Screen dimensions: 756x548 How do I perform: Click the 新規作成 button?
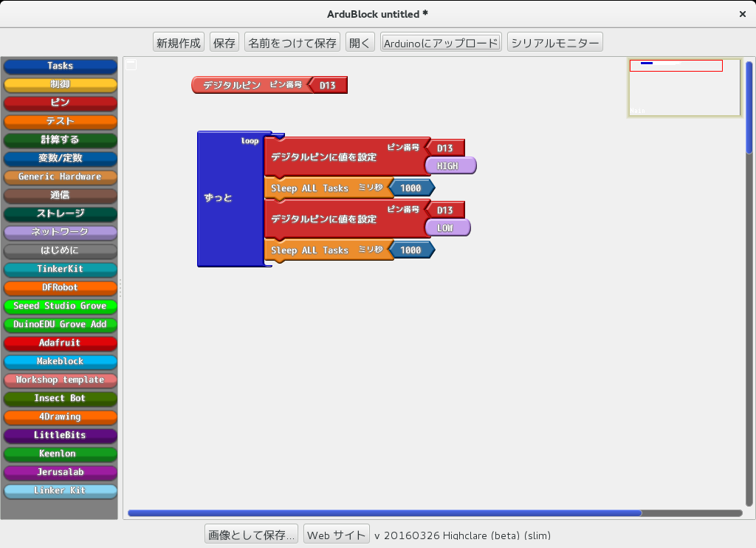[x=179, y=42]
